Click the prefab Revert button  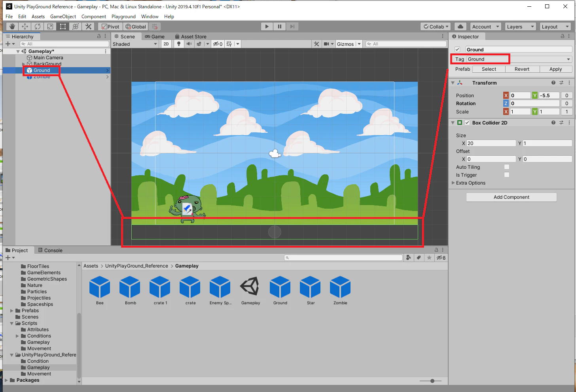pos(522,69)
